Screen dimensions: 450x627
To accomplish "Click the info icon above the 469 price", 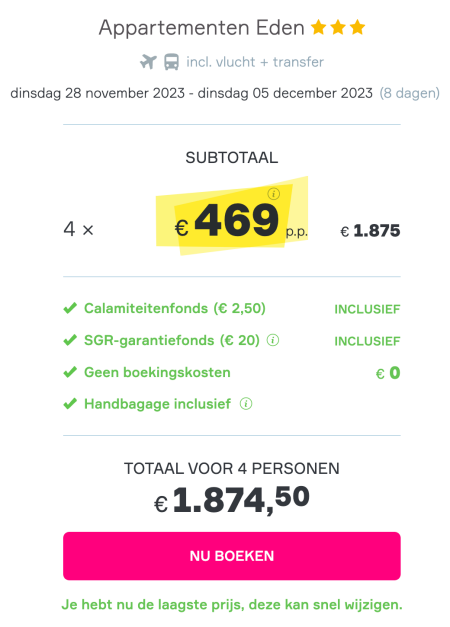I will click(x=274, y=194).
